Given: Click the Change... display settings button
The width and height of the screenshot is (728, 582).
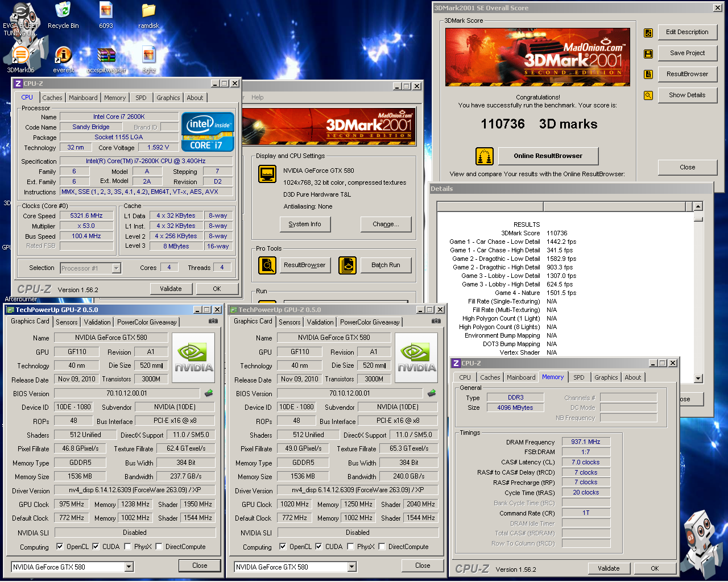Looking at the screenshot, I should pyautogui.click(x=386, y=224).
